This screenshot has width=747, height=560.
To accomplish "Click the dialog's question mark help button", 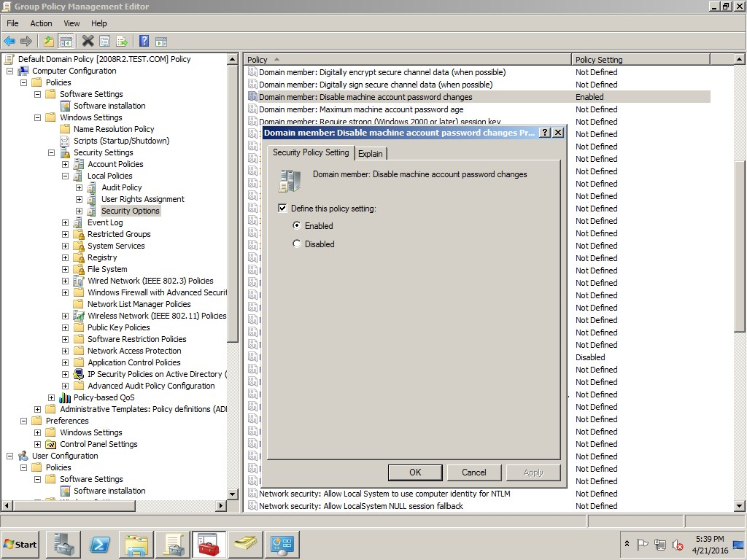I will 545,133.
